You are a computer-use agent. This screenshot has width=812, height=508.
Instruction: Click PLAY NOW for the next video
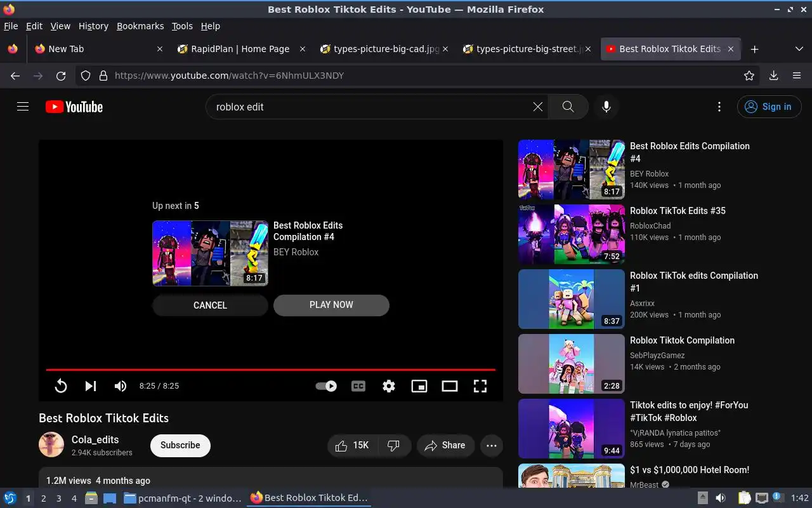[x=331, y=305]
